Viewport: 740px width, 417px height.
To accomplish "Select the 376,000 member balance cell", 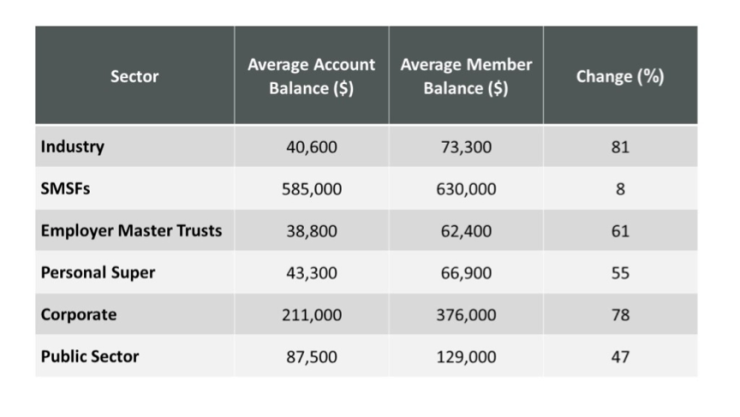I will (466, 314).
